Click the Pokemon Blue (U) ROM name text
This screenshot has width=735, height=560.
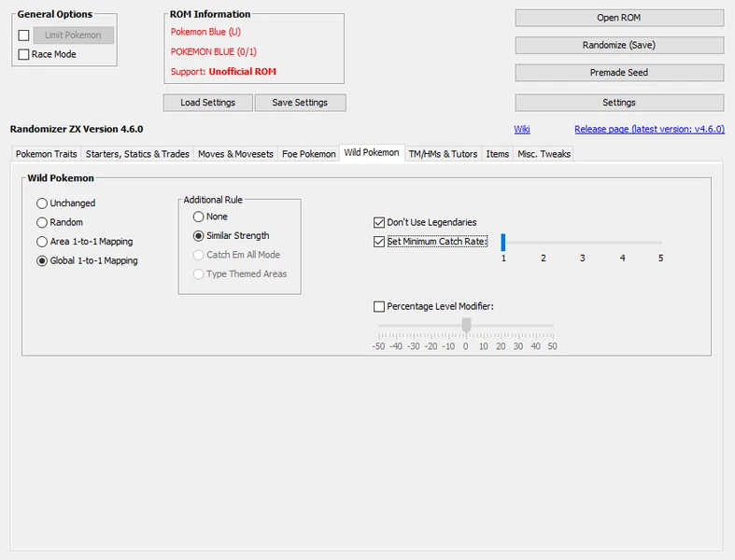pyautogui.click(x=205, y=32)
